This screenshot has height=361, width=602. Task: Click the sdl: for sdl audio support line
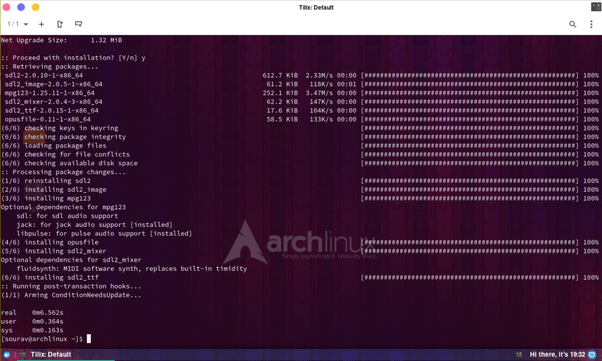click(67, 216)
